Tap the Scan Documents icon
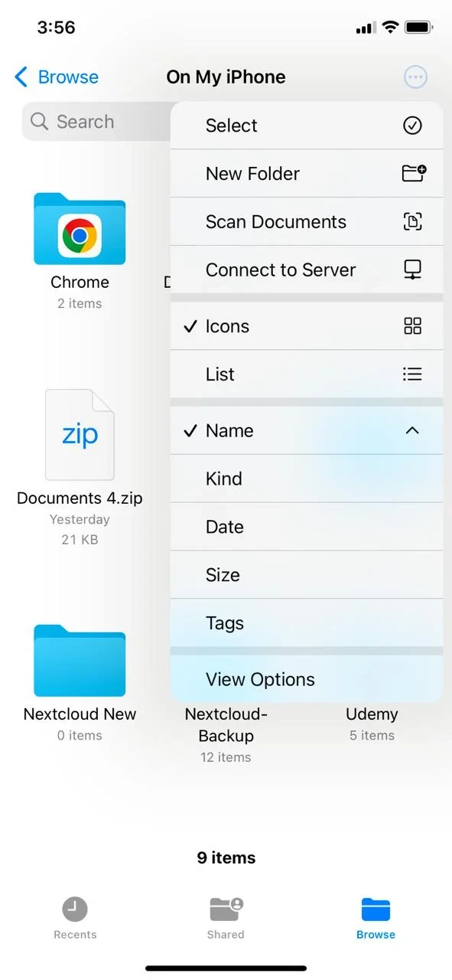452x980 pixels. (x=412, y=222)
